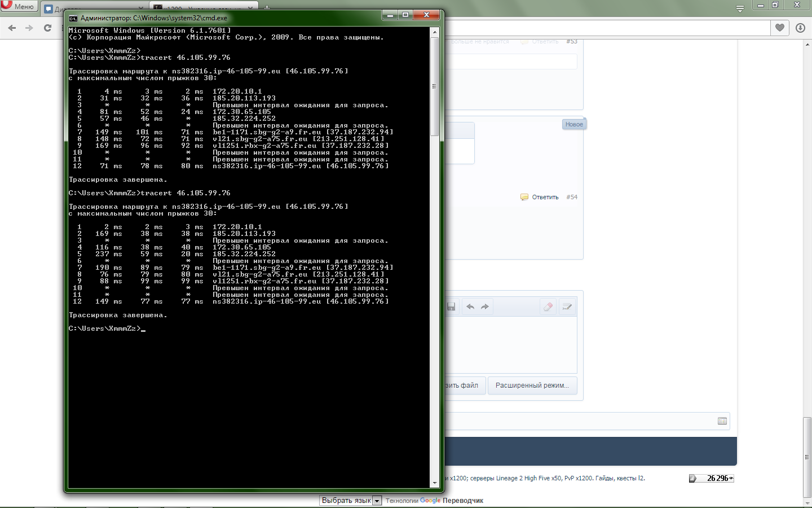Click the browser forward arrow
Screen dimensions: 812x508
pos(29,28)
